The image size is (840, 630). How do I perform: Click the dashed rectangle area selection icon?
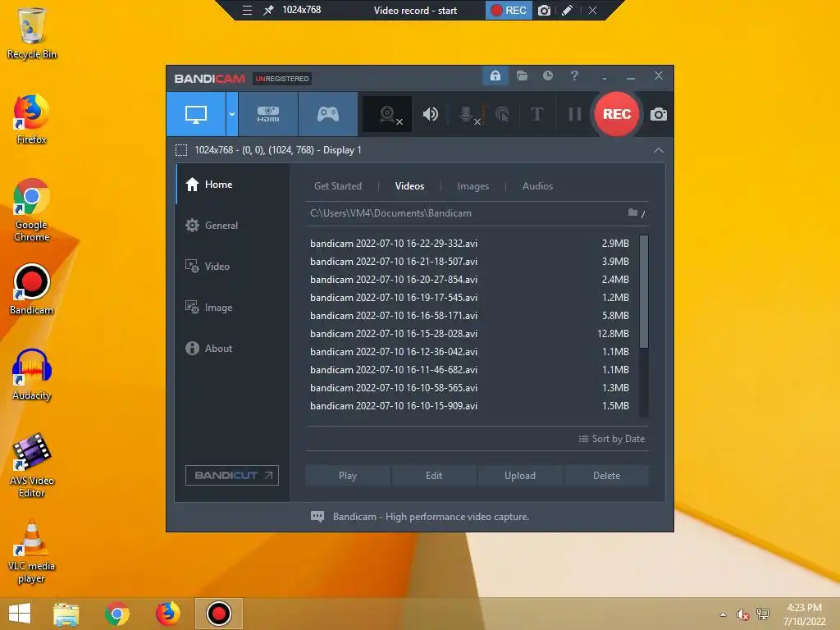(x=181, y=150)
